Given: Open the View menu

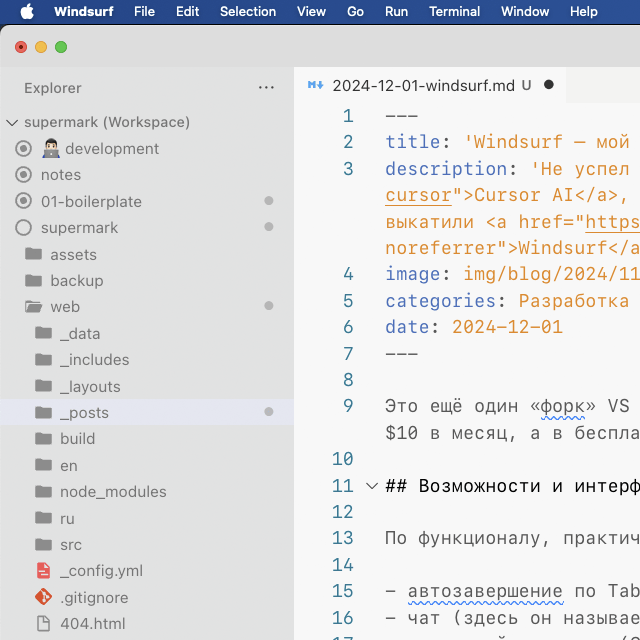Looking at the screenshot, I should (311, 11).
